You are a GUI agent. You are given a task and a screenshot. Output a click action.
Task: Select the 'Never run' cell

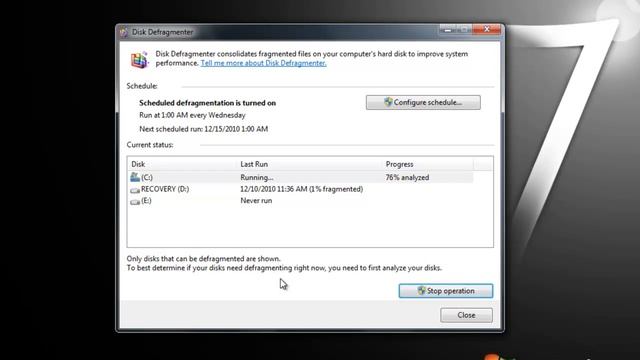[x=256, y=200]
